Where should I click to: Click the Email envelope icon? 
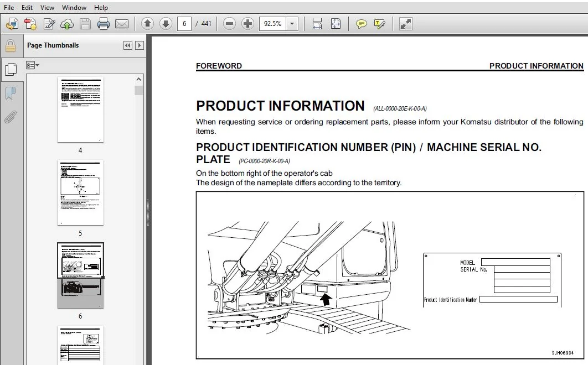[121, 24]
